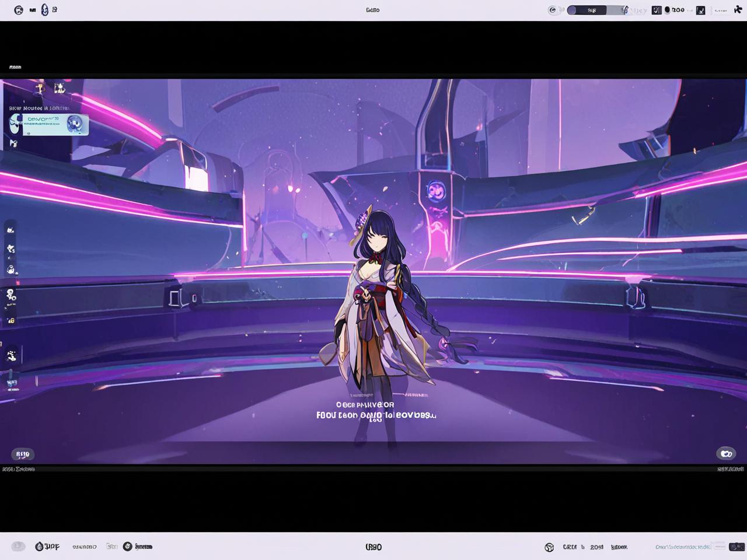
Task: Select the third icon in the game's left sidebar
Action: click(x=11, y=269)
